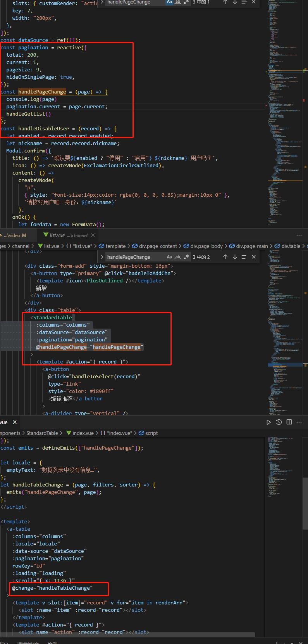This screenshot has height=644, width=308.
Task: Toggle regex option in list.vue find widget
Action: pos(186,257)
